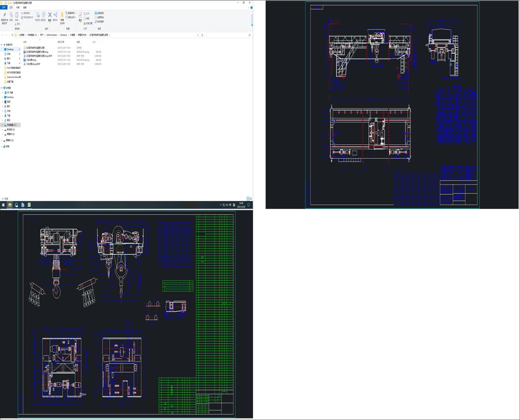This screenshot has height=420, width=520.
Task: Click the Windows Start button
Action: pyautogui.click(x=3, y=205)
